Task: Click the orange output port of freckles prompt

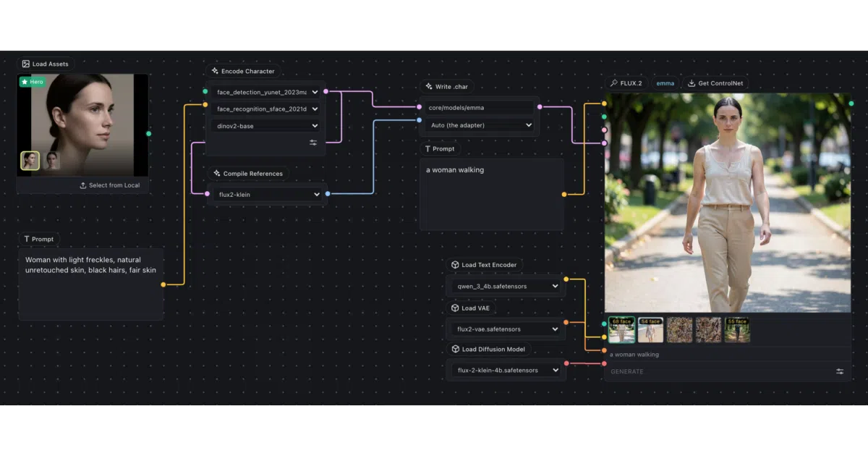Action: [x=163, y=284]
